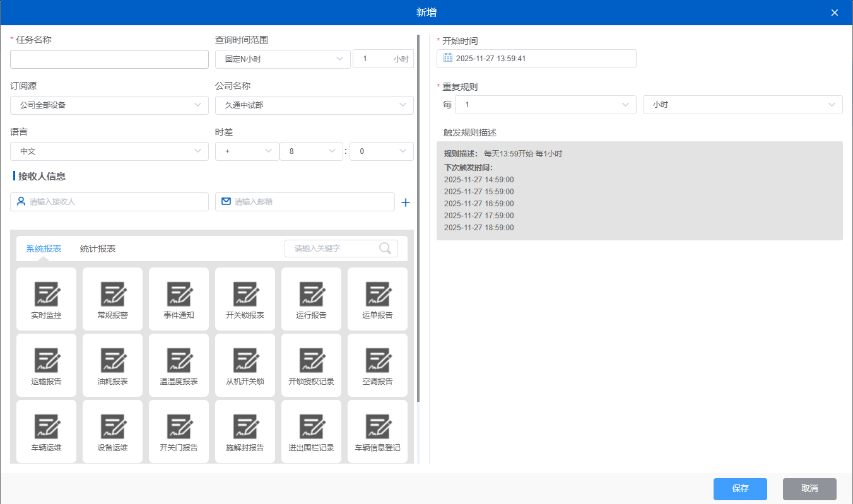The image size is (853, 504).
Task: Expand the 公司名称 dropdown
Action: [314, 105]
